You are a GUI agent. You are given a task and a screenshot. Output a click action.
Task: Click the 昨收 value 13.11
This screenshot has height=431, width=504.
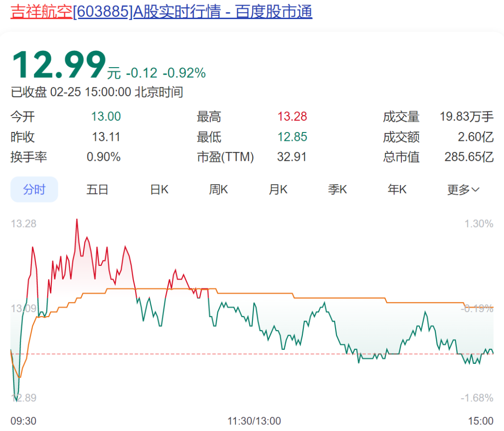pyautogui.click(x=106, y=137)
